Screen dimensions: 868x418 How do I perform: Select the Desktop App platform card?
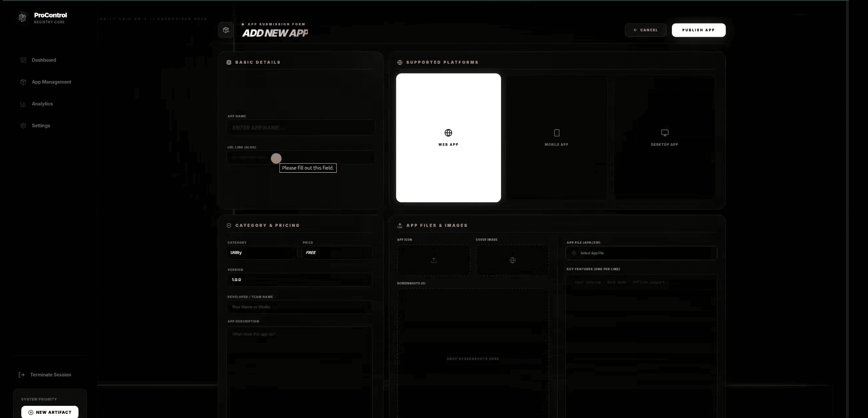point(664,138)
